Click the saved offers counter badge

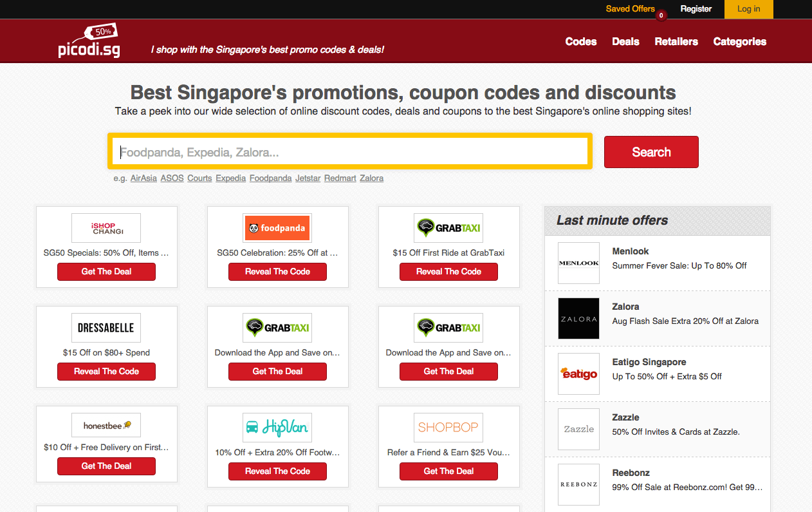click(x=661, y=15)
